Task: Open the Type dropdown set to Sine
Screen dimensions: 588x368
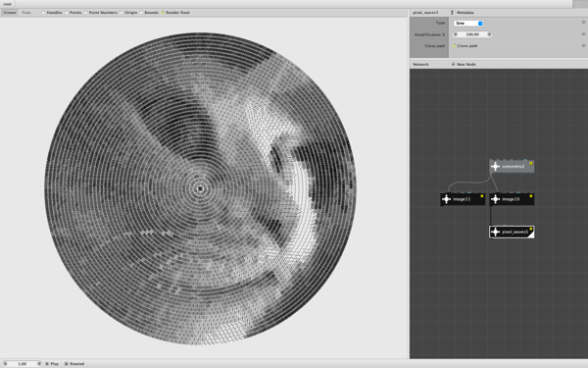Action: click(468, 24)
